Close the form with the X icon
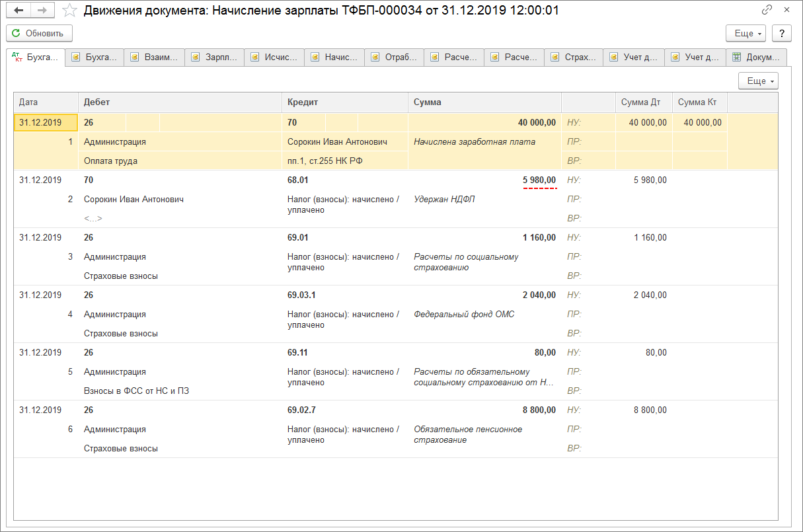 pos(786,11)
